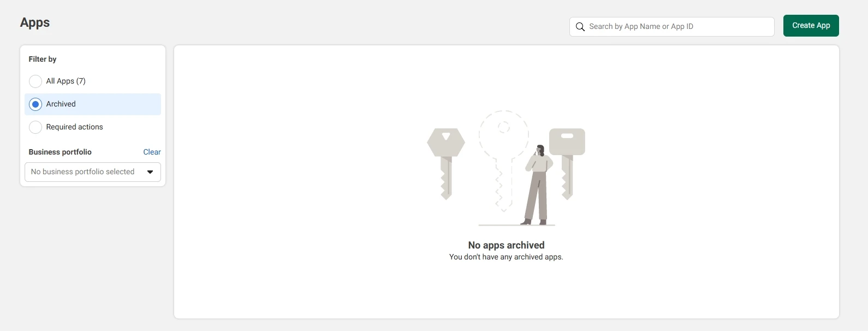The image size is (868, 331).
Task: Click "You don't have any archived apps." text
Action: 506,257
